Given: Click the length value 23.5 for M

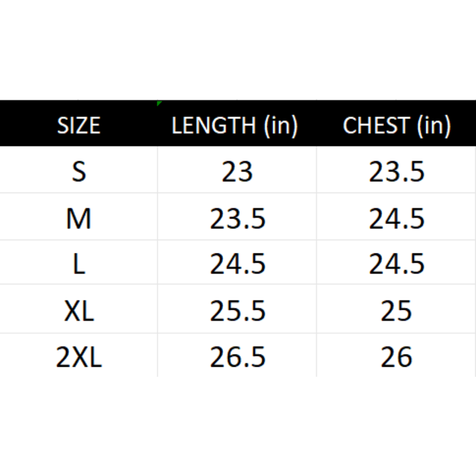Looking at the screenshot, I should pos(237,219).
